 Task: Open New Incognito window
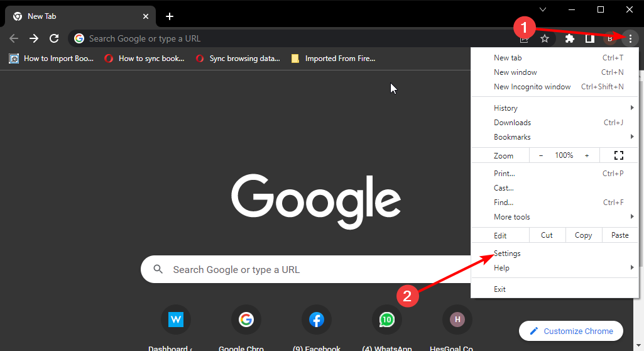point(554,87)
